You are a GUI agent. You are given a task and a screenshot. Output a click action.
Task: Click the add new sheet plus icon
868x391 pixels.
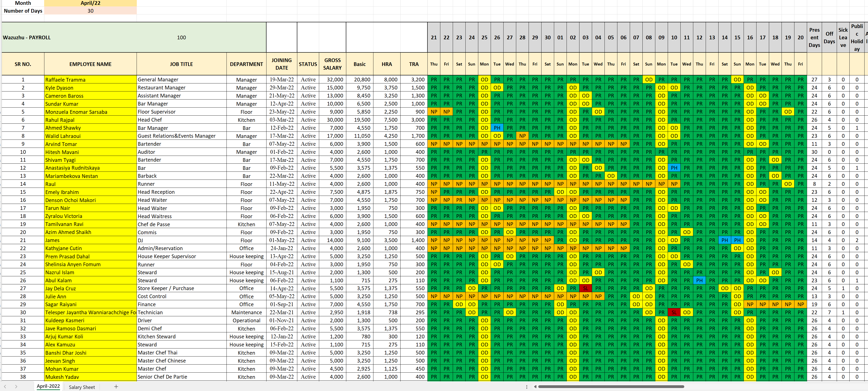(116, 387)
